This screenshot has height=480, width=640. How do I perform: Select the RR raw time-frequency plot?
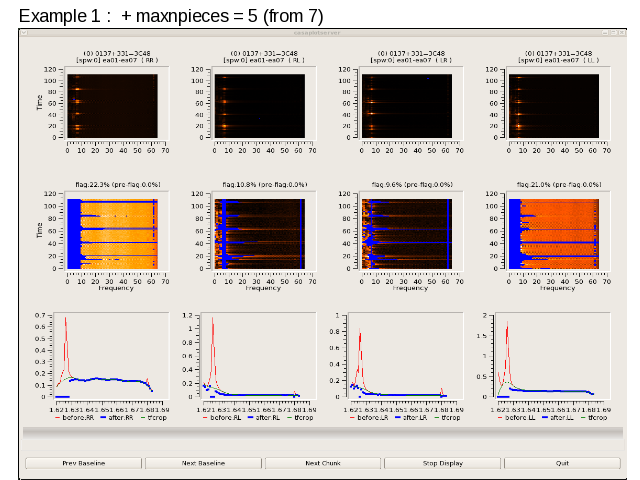click(x=112, y=106)
